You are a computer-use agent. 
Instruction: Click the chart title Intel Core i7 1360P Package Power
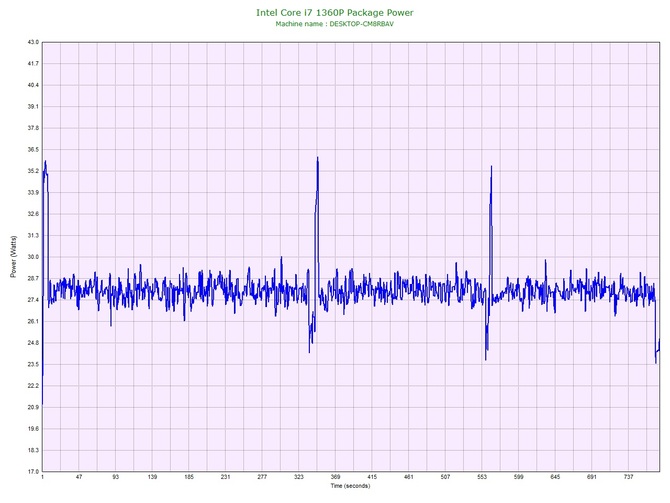335,13
